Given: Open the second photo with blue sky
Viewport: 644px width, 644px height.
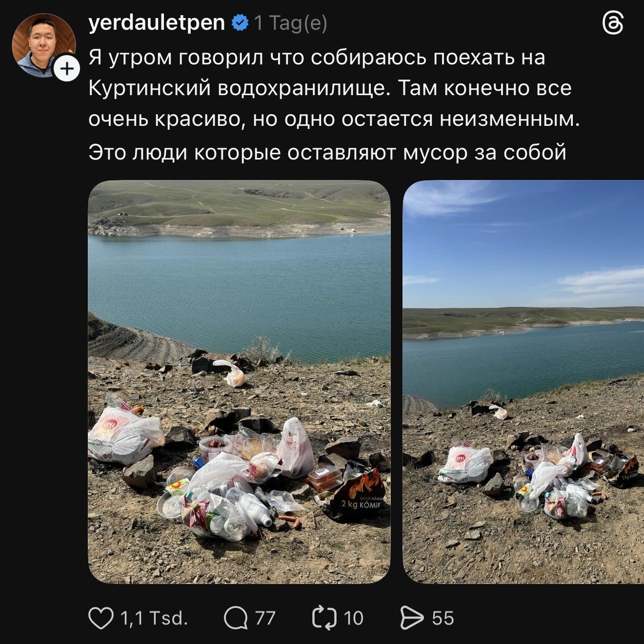Looking at the screenshot, I should 523,382.
